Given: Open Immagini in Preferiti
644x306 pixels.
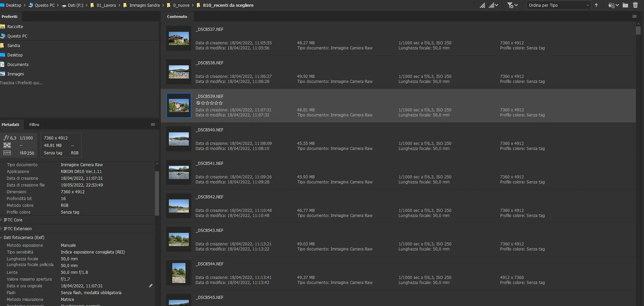Looking at the screenshot, I should (16, 74).
